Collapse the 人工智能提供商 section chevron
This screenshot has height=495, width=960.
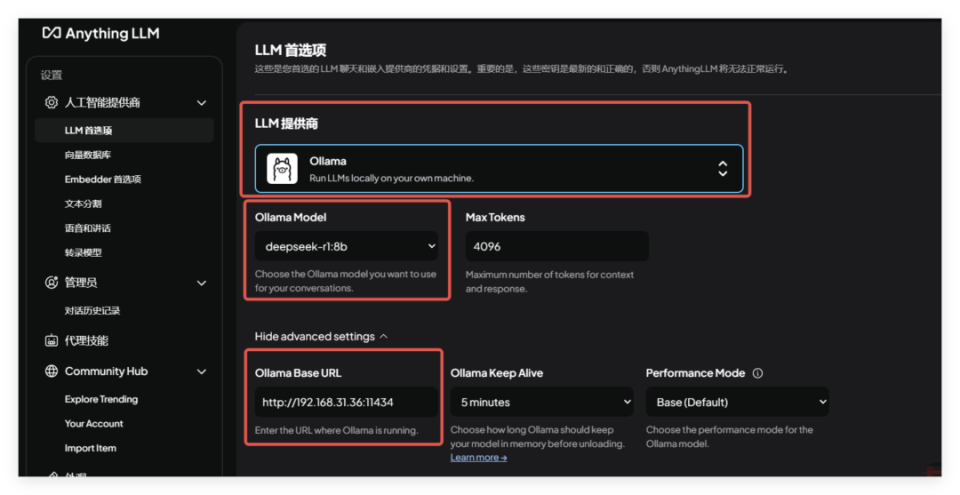(x=201, y=103)
